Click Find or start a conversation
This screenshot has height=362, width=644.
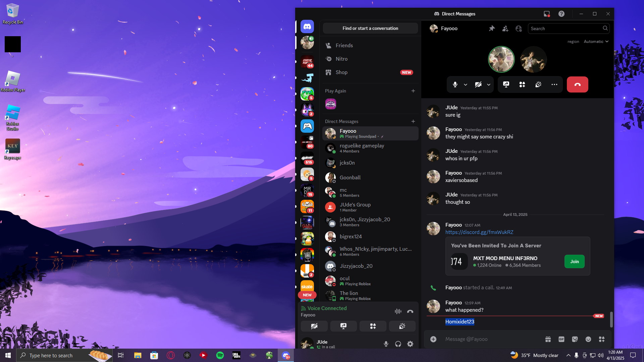click(x=370, y=28)
